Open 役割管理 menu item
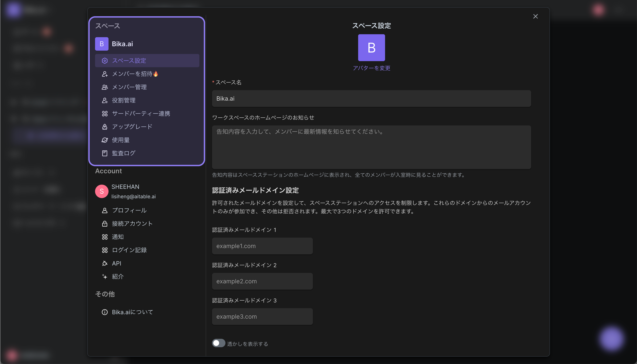 click(147, 100)
